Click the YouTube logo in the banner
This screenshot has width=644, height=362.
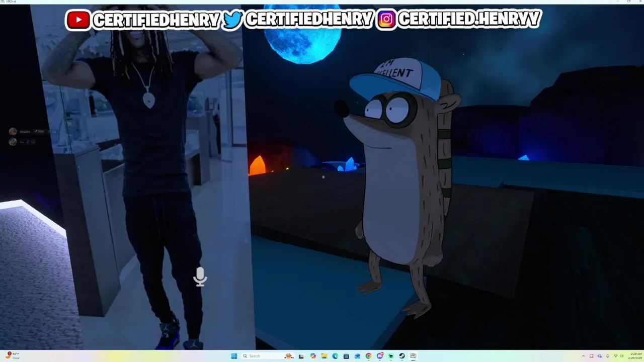(78, 20)
